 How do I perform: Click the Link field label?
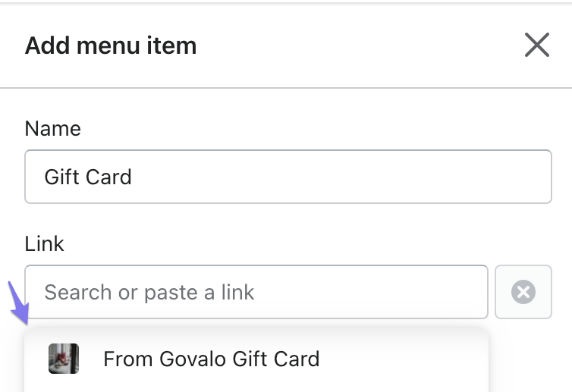[44, 243]
